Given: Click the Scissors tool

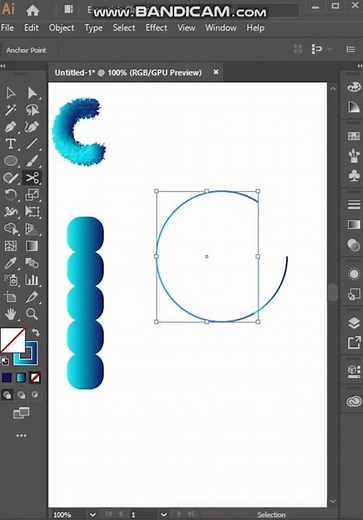Looking at the screenshot, I should point(32,178).
